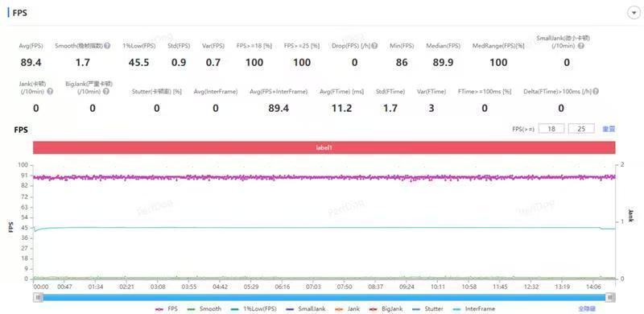Click the Avg(InterFrame) label
The width and height of the screenshot is (644, 314).
pyautogui.click(x=216, y=92)
